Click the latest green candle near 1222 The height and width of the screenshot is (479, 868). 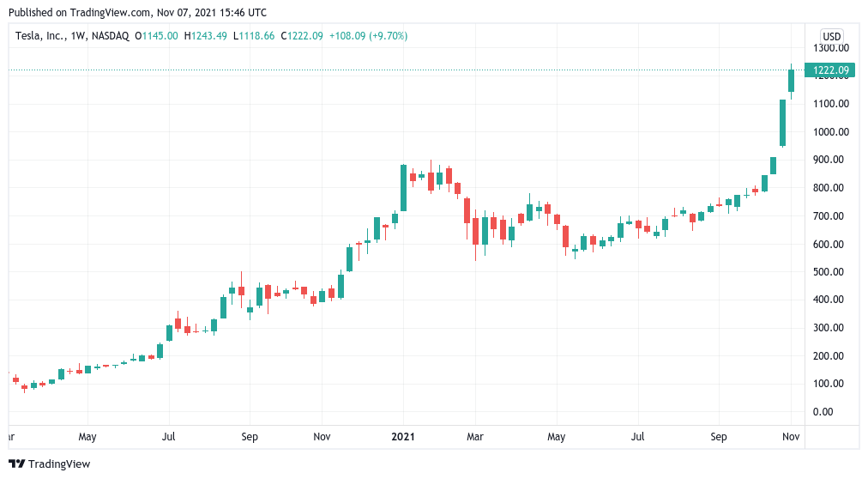pyautogui.click(x=791, y=81)
